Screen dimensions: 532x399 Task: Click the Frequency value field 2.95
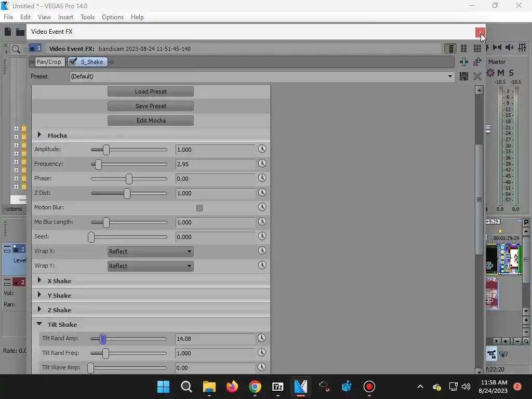tap(215, 164)
